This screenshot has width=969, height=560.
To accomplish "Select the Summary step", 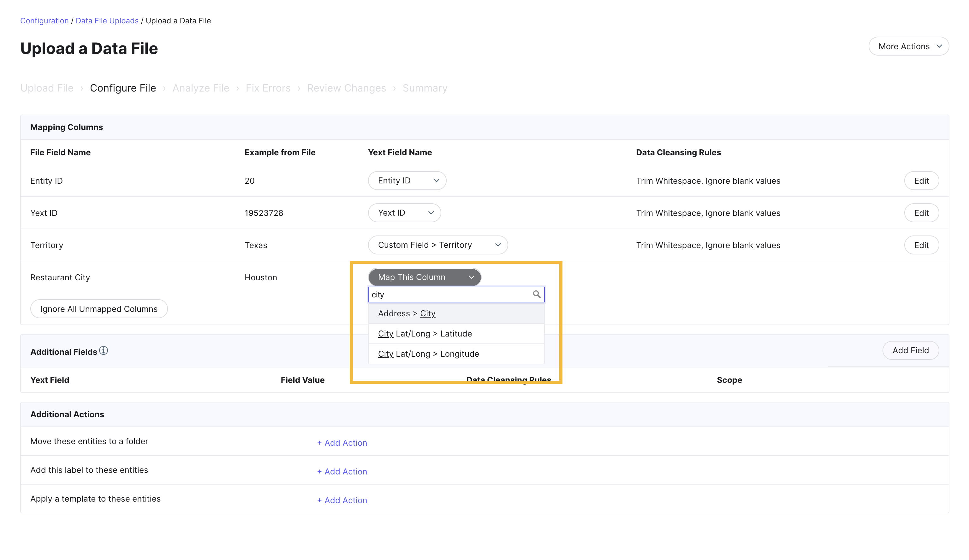I will pyautogui.click(x=425, y=88).
